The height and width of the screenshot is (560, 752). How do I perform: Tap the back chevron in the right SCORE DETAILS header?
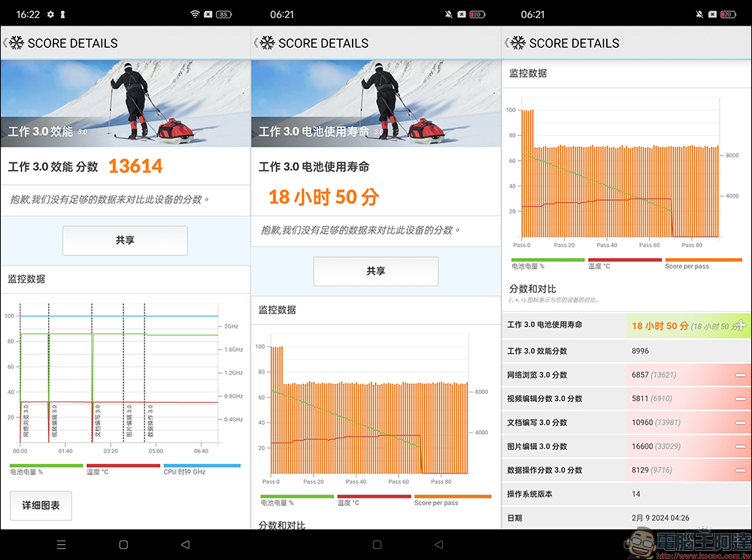pos(506,43)
